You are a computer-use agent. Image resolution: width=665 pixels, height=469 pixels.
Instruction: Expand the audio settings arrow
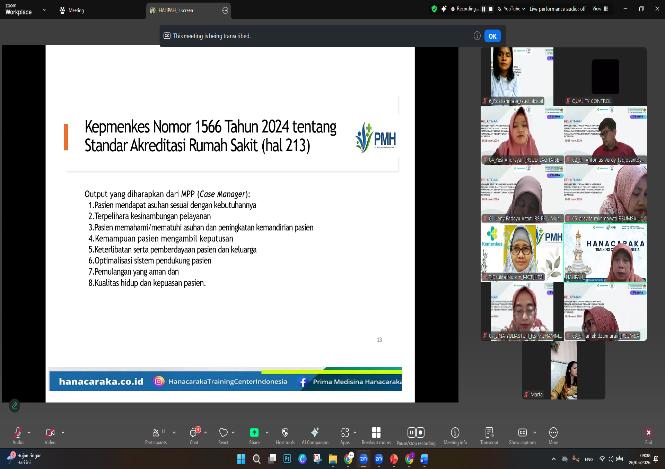pyautogui.click(x=30, y=431)
